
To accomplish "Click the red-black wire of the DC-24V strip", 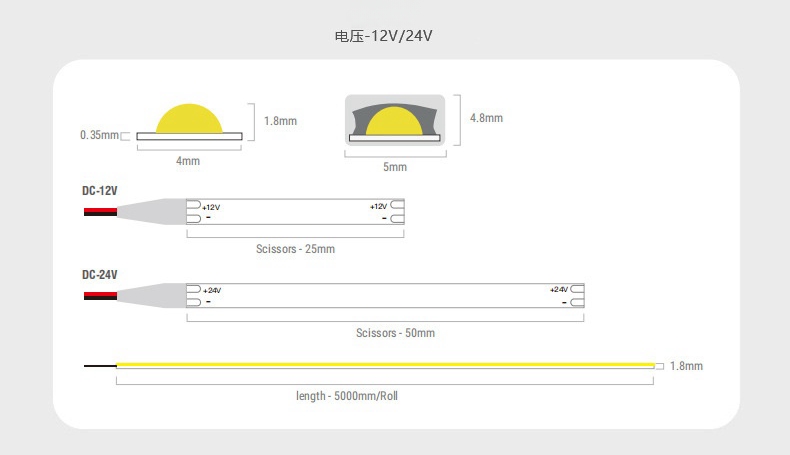I will (100, 296).
